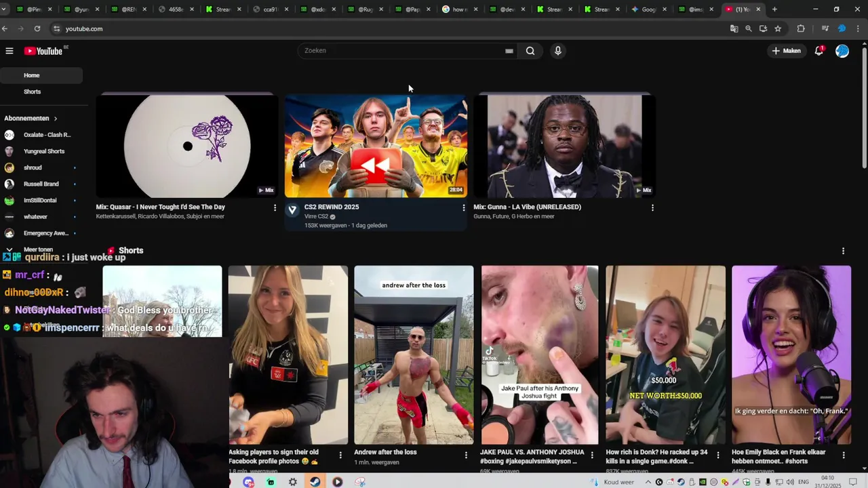Image resolution: width=868 pixels, height=488 pixels.
Task: Click the YouTube logo
Action: tap(43, 51)
